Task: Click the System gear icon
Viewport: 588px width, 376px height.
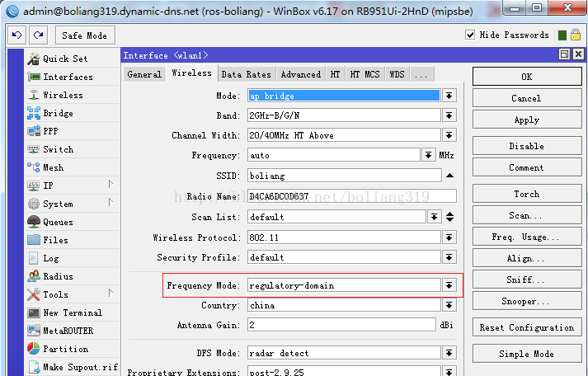Action: click(x=33, y=204)
